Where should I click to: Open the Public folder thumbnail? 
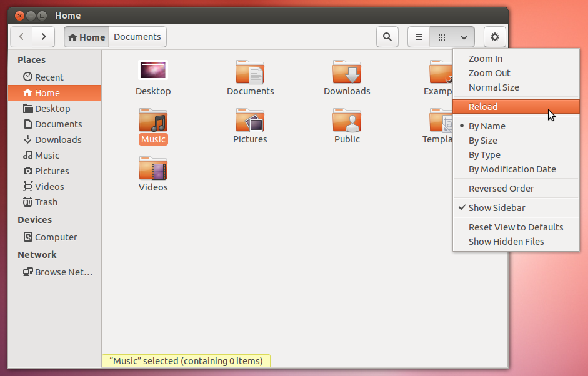[347, 119]
